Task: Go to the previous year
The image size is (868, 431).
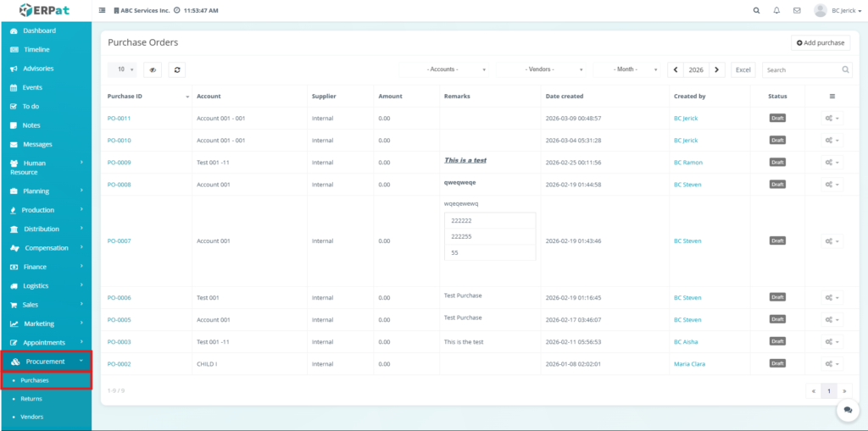Action: pos(676,69)
